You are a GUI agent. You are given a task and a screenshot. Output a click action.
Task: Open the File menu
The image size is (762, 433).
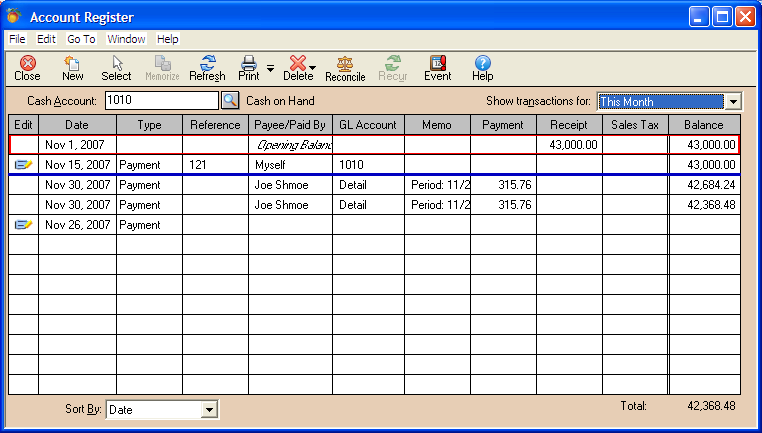point(17,39)
